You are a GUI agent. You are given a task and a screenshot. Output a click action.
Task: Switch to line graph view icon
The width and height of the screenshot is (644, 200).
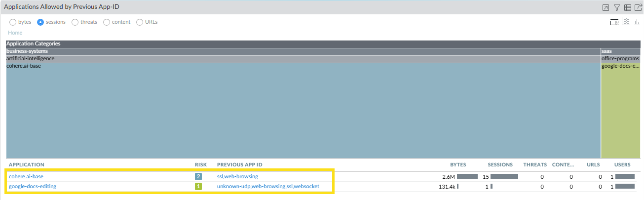click(626, 22)
